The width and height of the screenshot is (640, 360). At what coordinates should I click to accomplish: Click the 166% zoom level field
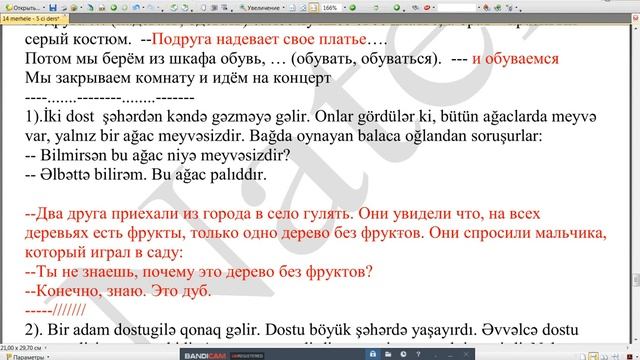331,8
